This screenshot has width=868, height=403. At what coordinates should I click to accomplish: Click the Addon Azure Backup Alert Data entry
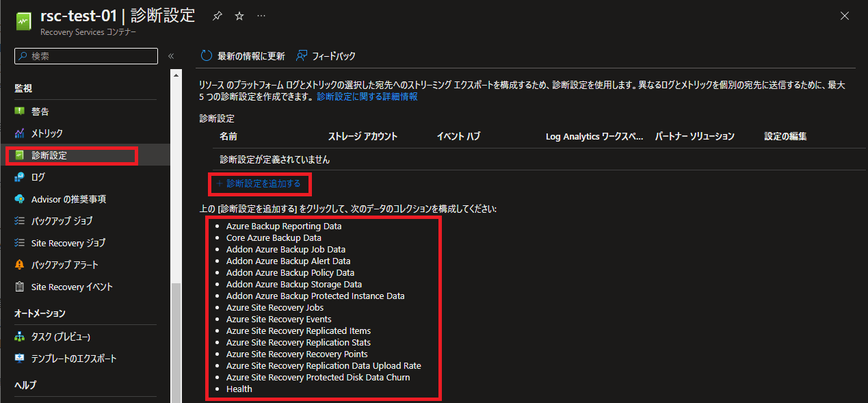289,261
